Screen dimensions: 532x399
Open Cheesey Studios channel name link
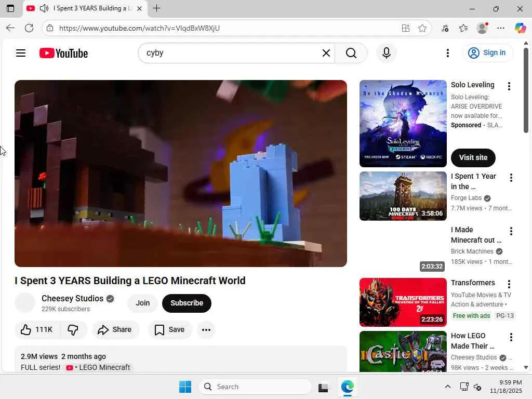72,298
